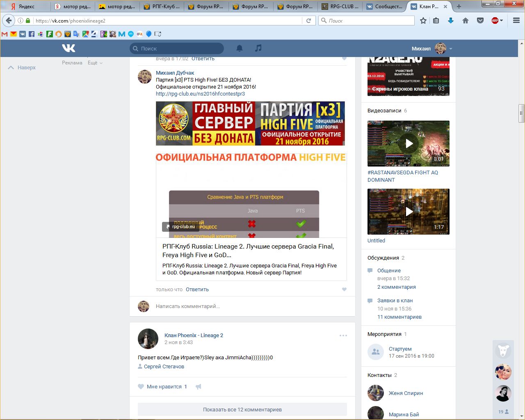Open the Google Maps bookmark icon
The image size is (525, 420).
click(x=85, y=34)
